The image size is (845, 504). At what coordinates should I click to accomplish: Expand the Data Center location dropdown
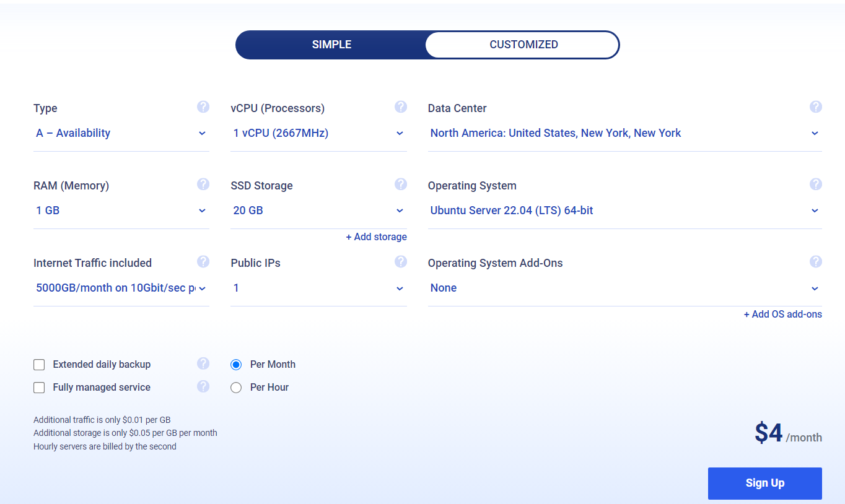pyautogui.click(x=624, y=133)
